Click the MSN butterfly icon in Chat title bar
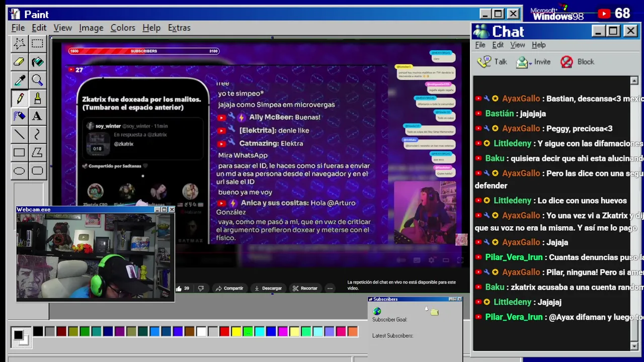644x362 pixels. click(481, 32)
